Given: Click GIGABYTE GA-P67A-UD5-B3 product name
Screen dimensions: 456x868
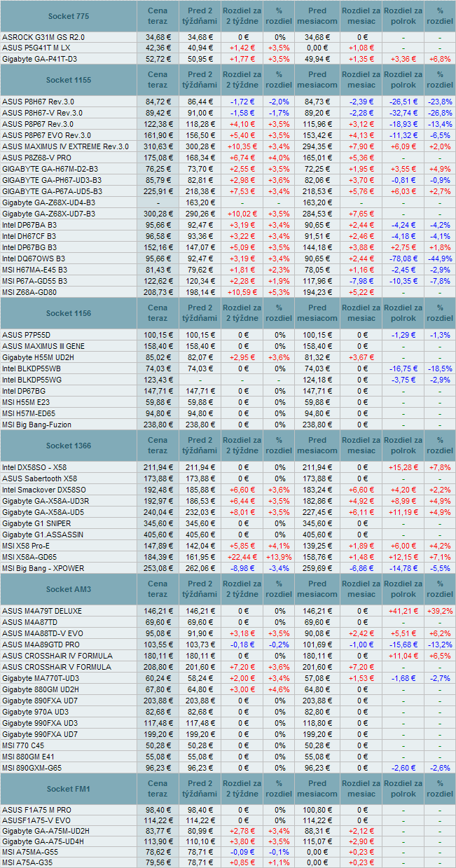Looking at the screenshot, I should pos(52,191).
